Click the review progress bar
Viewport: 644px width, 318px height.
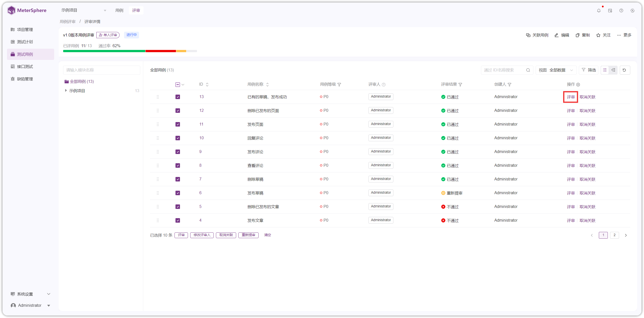coord(130,51)
